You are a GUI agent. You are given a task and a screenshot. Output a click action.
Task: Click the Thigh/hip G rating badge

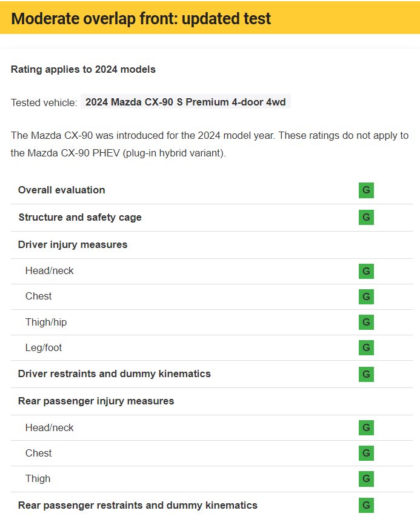pos(366,322)
